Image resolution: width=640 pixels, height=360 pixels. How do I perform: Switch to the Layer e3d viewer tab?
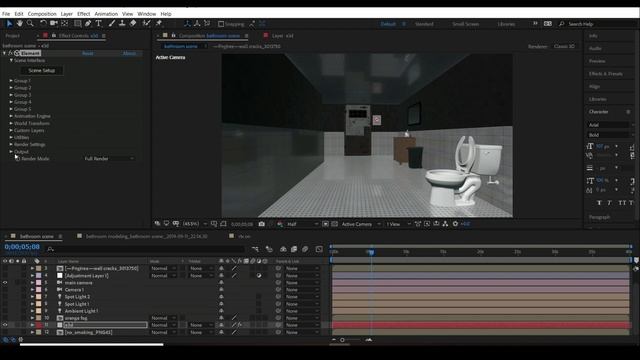click(283, 36)
